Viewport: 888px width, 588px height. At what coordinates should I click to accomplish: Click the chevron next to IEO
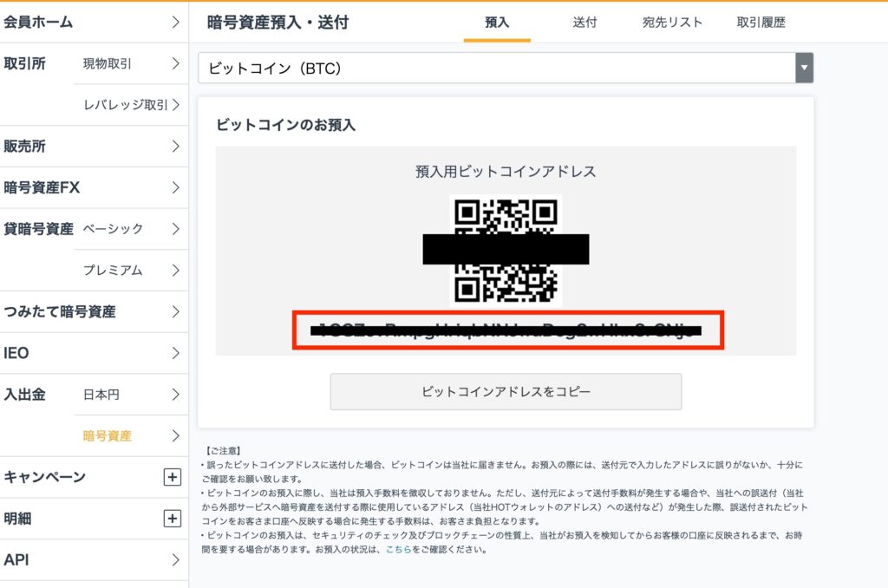[175, 353]
